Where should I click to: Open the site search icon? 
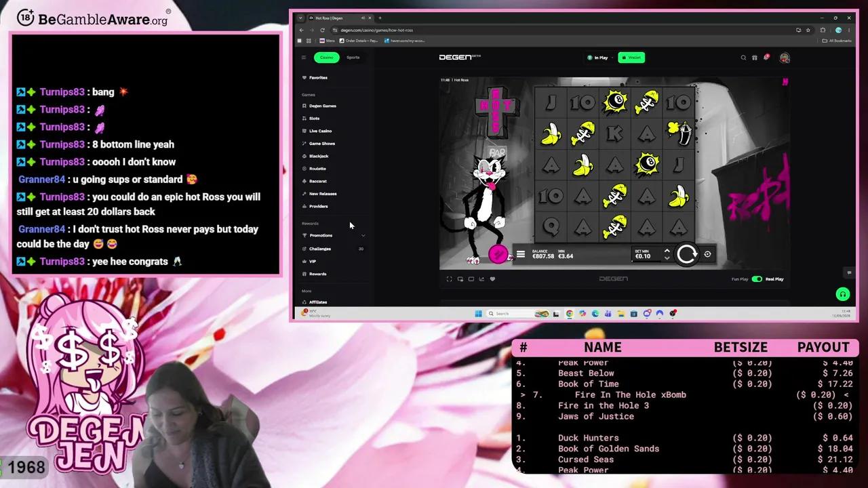(743, 58)
